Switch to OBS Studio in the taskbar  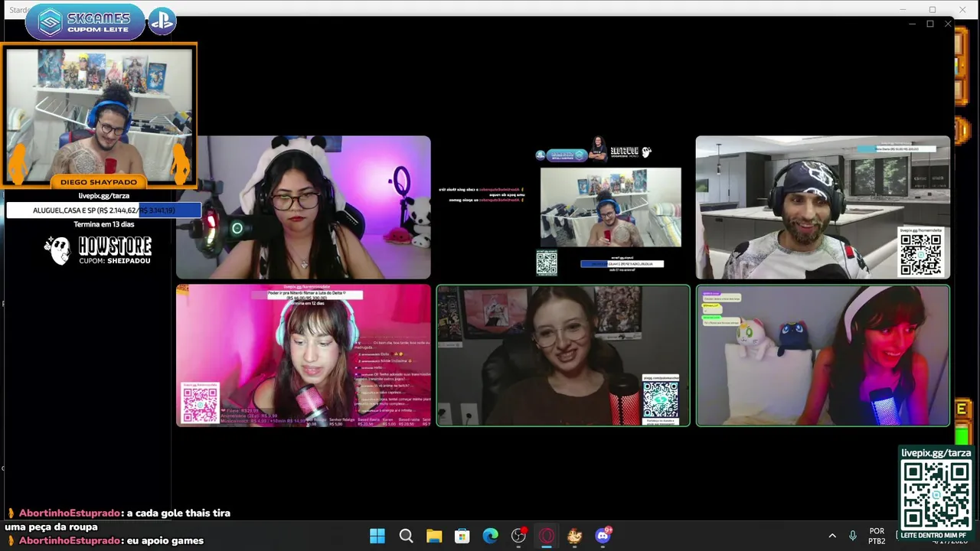point(518,536)
